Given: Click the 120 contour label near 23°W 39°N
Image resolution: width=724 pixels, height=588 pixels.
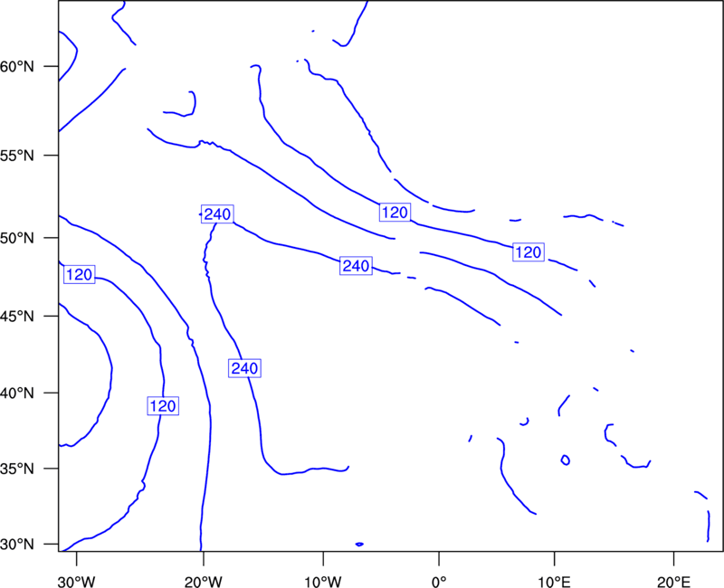Looking at the screenshot, I should [163, 405].
